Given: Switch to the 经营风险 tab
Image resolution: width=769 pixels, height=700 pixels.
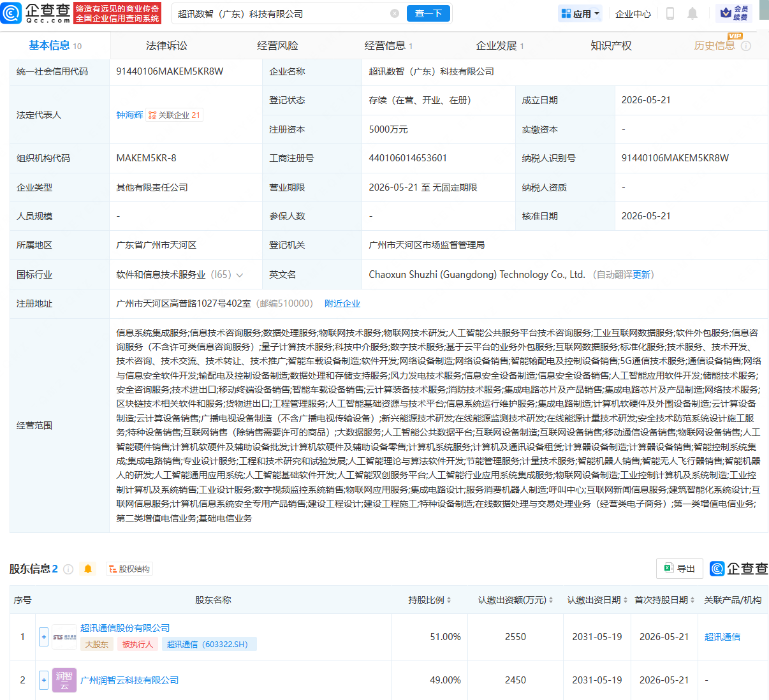Looking at the screenshot, I should [277, 46].
